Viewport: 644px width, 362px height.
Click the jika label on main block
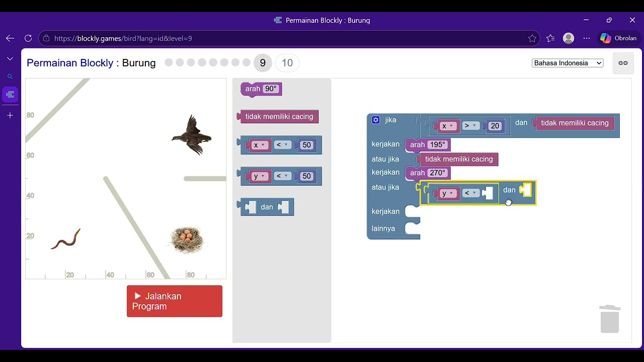(x=390, y=120)
